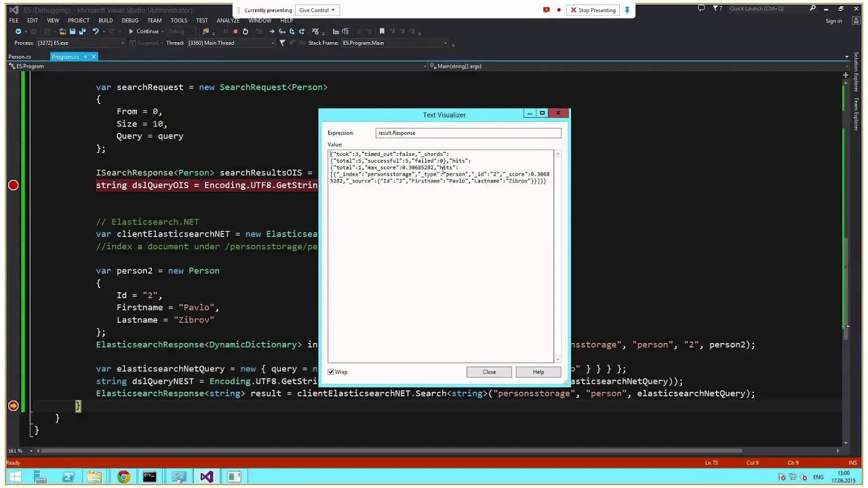Click Ln 73 in the status bar
Image resolution: width=868 pixels, height=488 pixels.
pos(711,463)
